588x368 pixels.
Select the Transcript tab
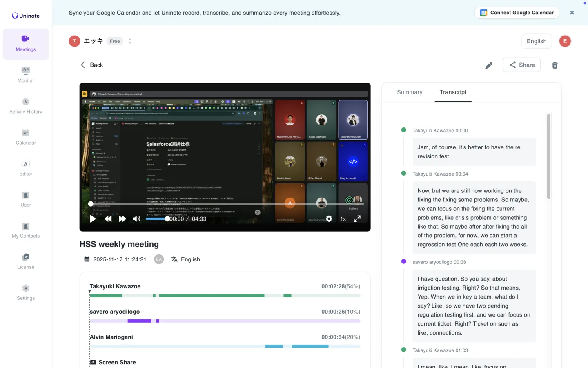tap(453, 92)
